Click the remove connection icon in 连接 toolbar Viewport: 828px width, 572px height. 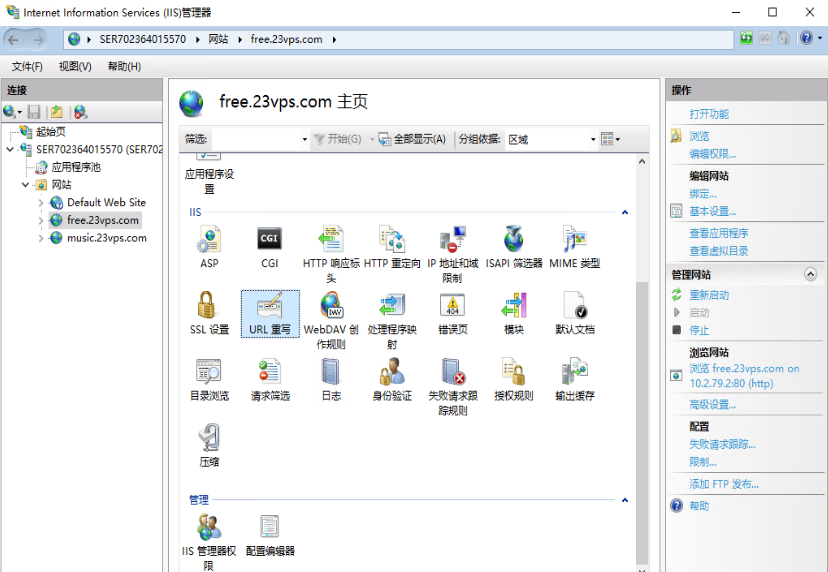coord(80,112)
